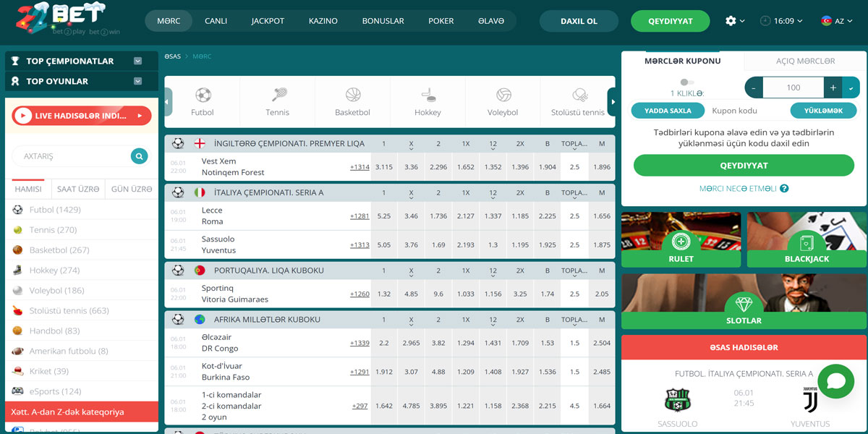Click the Daxil Ol login button
Image resolution: width=868 pixels, height=434 pixels.
point(579,21)
